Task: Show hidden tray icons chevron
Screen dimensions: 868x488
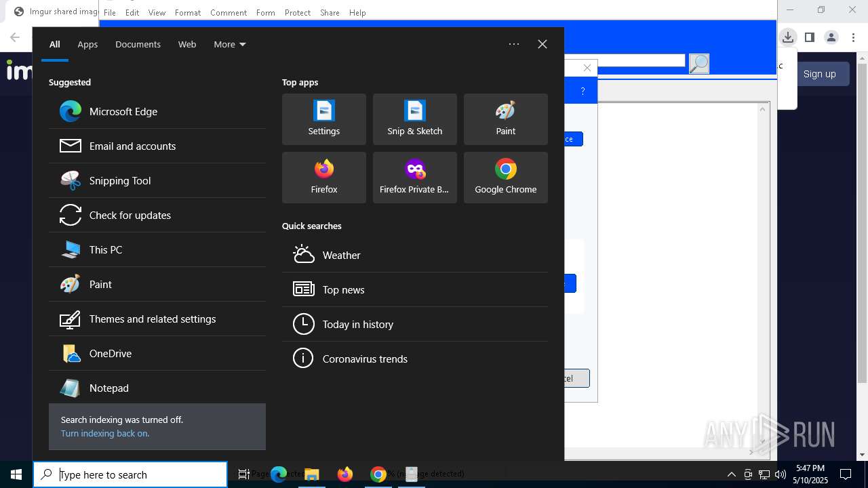Action: tap(731, 474)
